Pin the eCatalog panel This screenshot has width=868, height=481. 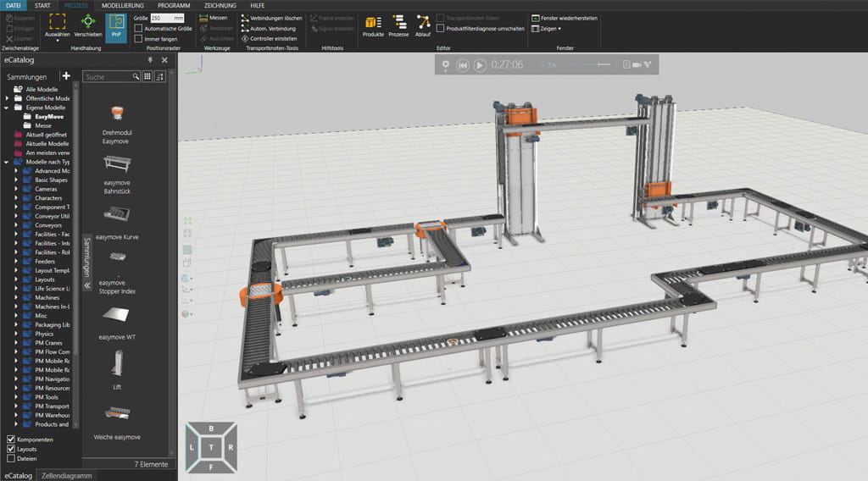tap(150, 61)
